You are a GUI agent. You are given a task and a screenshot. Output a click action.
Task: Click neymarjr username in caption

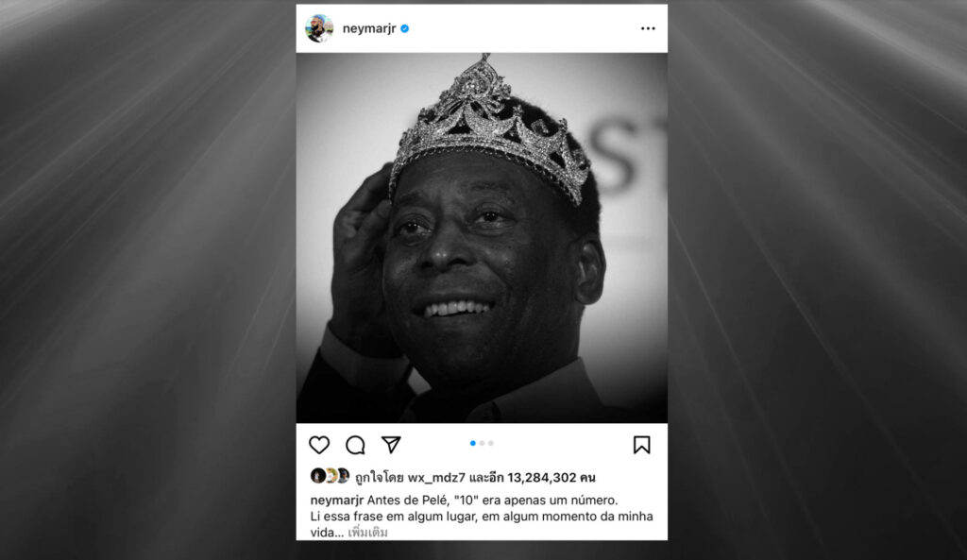coord(337,501)
